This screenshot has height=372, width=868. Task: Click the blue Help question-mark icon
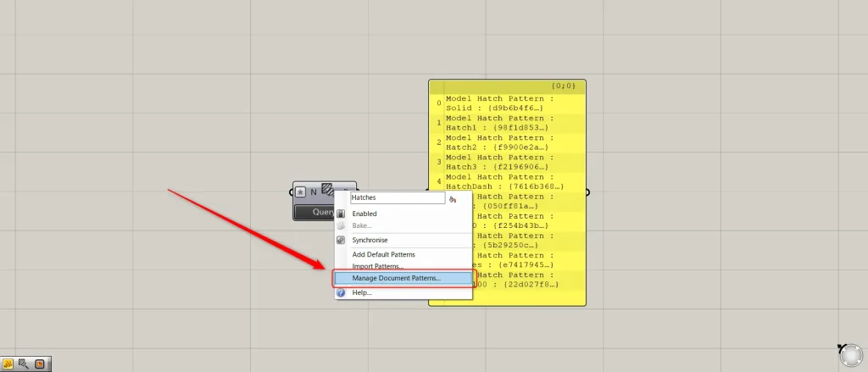click(x=341, y=292)
